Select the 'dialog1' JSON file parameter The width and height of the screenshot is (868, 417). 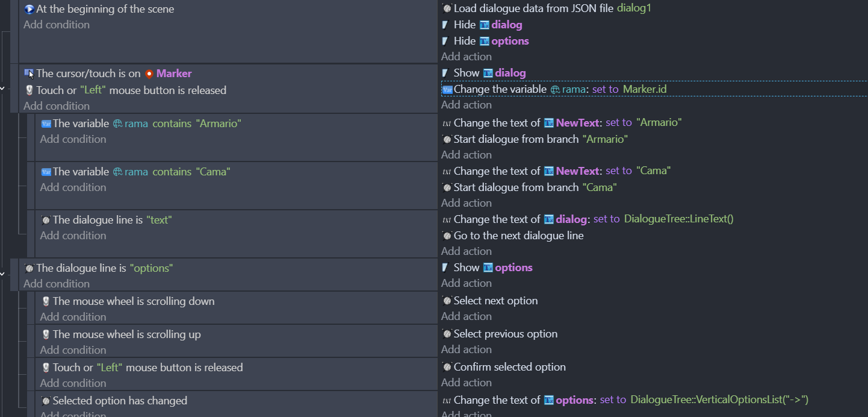tap(634, 8)
